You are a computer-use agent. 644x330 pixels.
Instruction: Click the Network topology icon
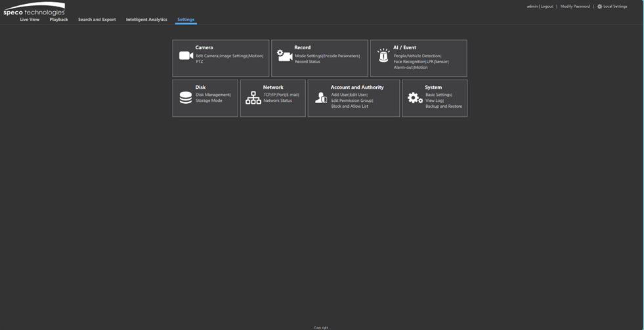(253, 97)
